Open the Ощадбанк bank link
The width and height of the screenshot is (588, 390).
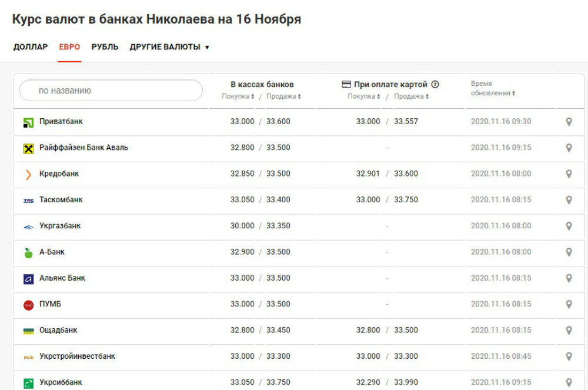(58, 331)
